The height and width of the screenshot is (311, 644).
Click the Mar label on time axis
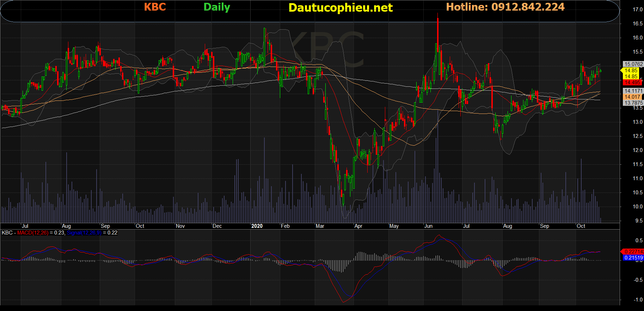[320, 226]
